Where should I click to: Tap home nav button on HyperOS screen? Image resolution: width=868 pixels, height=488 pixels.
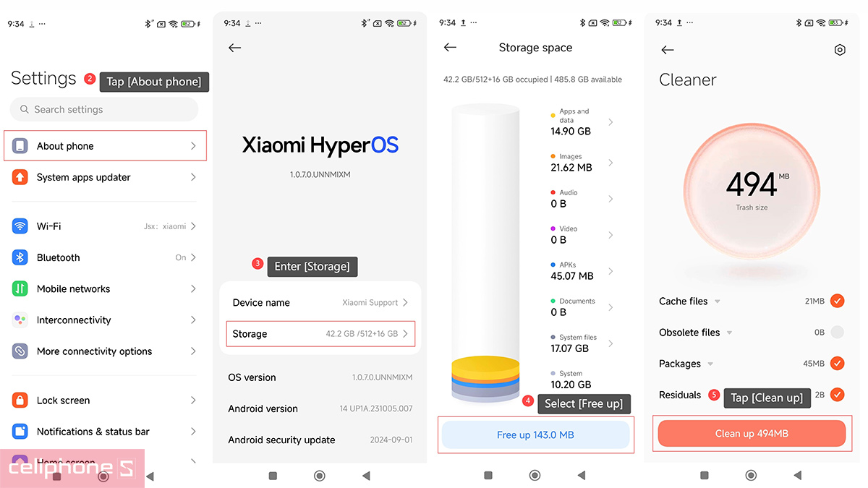tap(319, 476)
